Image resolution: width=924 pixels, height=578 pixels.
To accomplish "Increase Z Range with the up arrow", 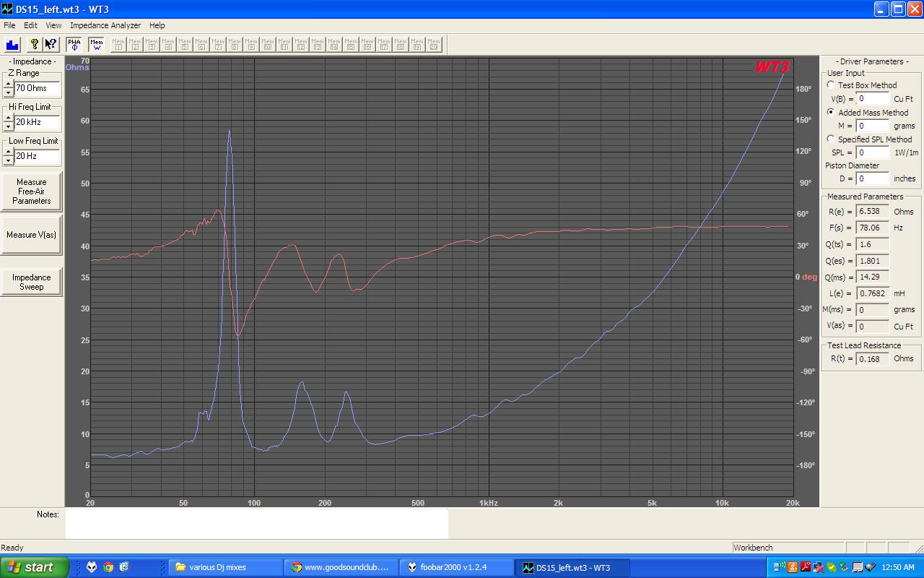I will pos(8,84).
